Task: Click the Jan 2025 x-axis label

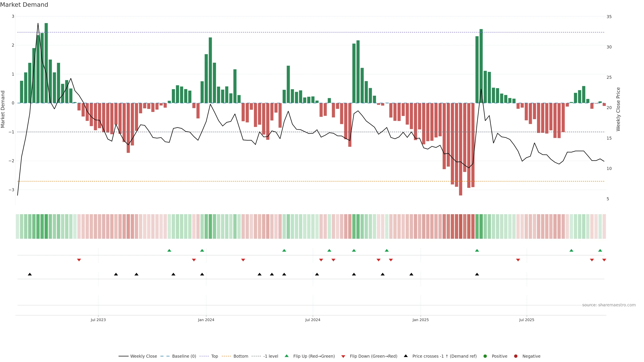Action: [420, 320]
